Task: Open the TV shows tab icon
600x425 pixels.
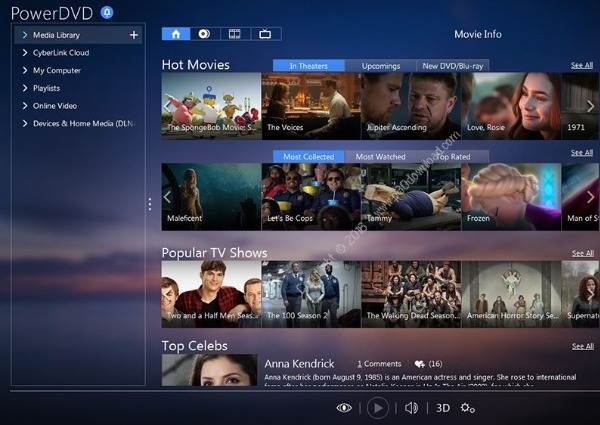Action: click(x=265, y=34)
